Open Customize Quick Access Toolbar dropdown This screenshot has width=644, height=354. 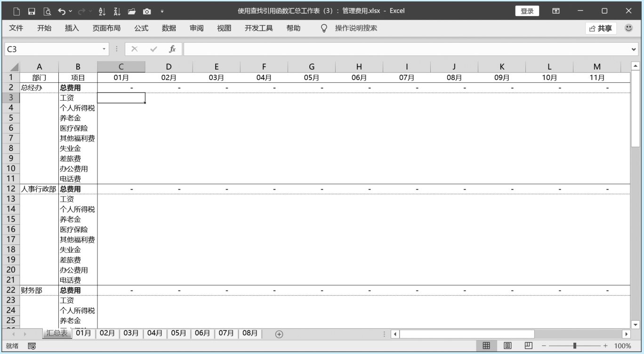pos(162,11)
